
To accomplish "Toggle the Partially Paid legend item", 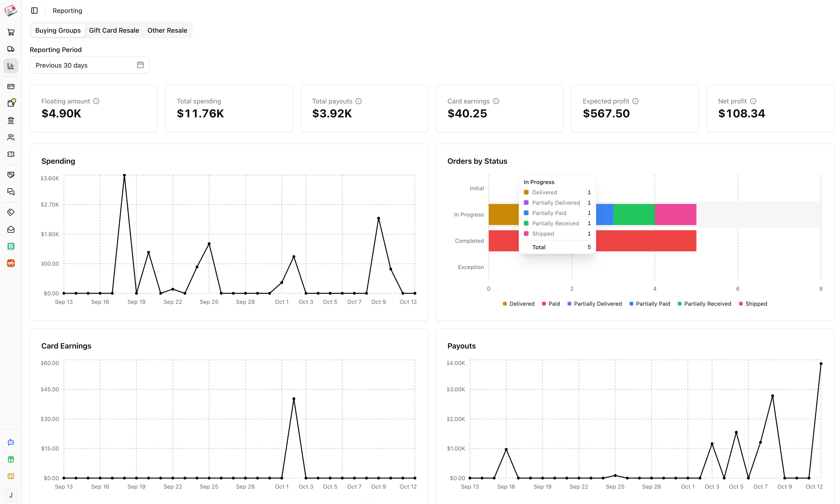I will [650, 304].
